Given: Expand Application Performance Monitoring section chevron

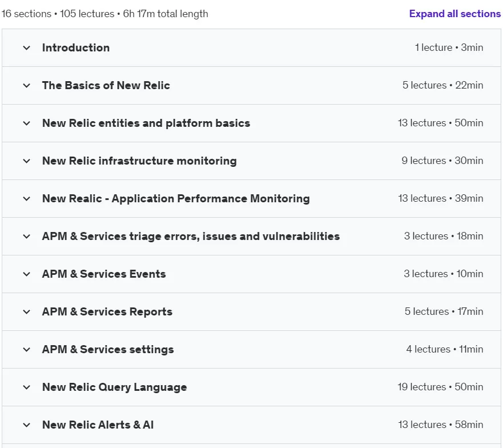Looking at the screenshot, I should tap(27, 199).
